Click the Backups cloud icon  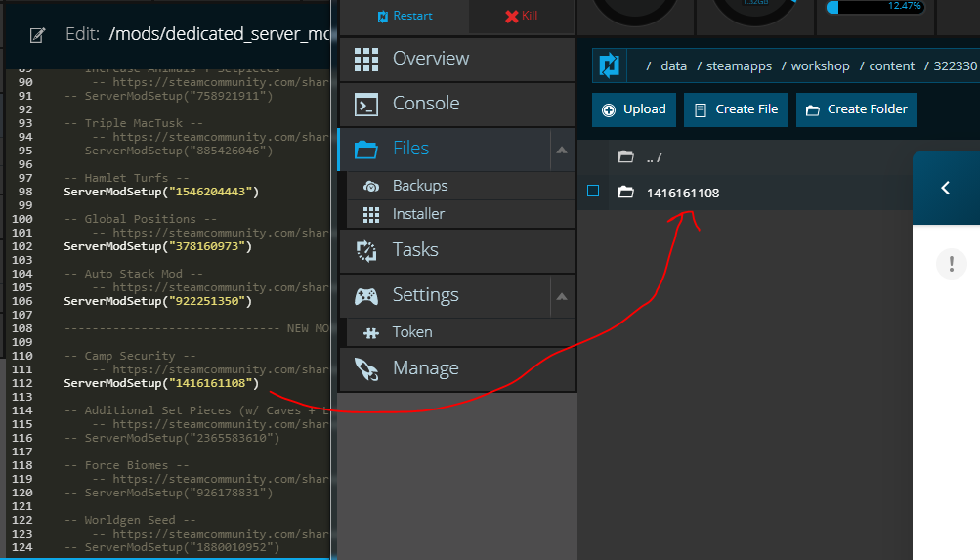point(371,186)
